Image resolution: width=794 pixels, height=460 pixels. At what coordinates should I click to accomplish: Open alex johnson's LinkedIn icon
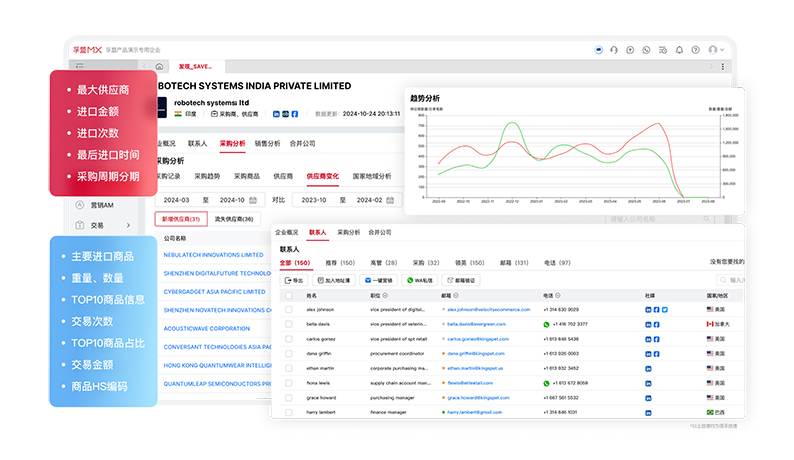[648, 310]
